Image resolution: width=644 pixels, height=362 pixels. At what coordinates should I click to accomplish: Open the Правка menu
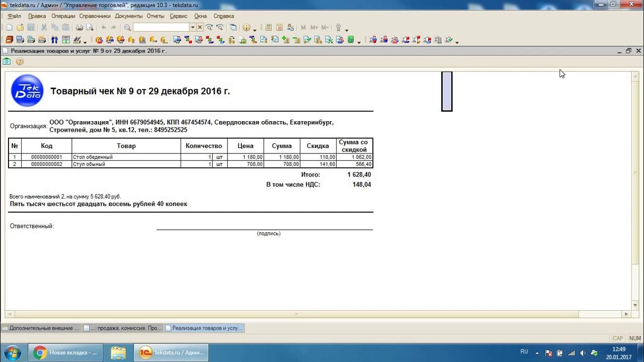37,16
